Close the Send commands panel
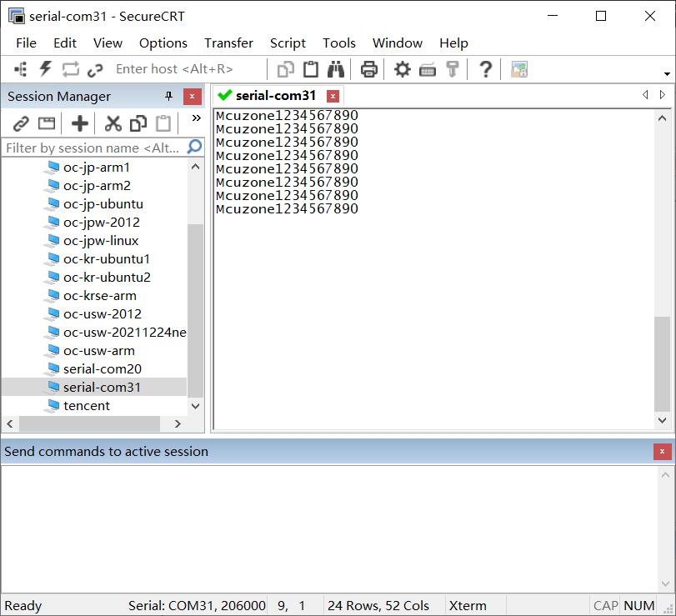This screenshot has height=616, width=676. [662, 451]
